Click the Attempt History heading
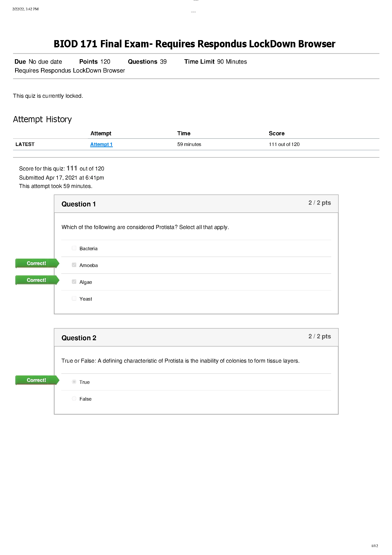 pyautogui.click(x=42, y=119)
